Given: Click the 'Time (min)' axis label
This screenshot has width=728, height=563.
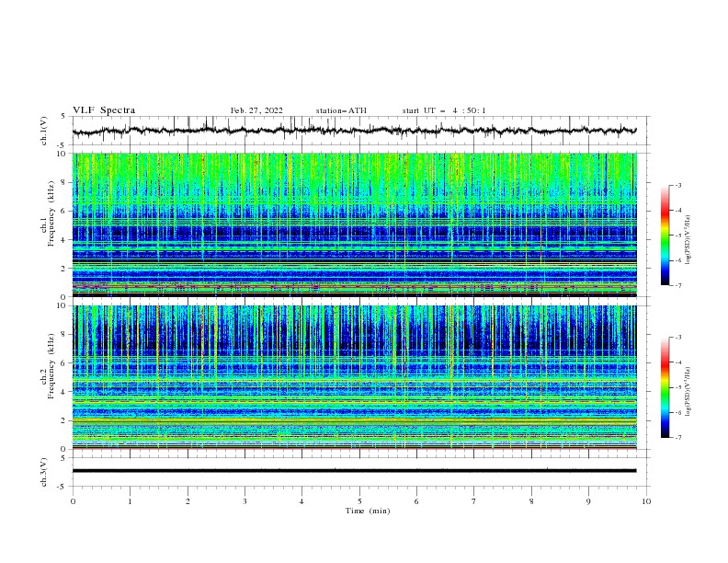Looking at the screenshot, I should click(x=368, y=511).
